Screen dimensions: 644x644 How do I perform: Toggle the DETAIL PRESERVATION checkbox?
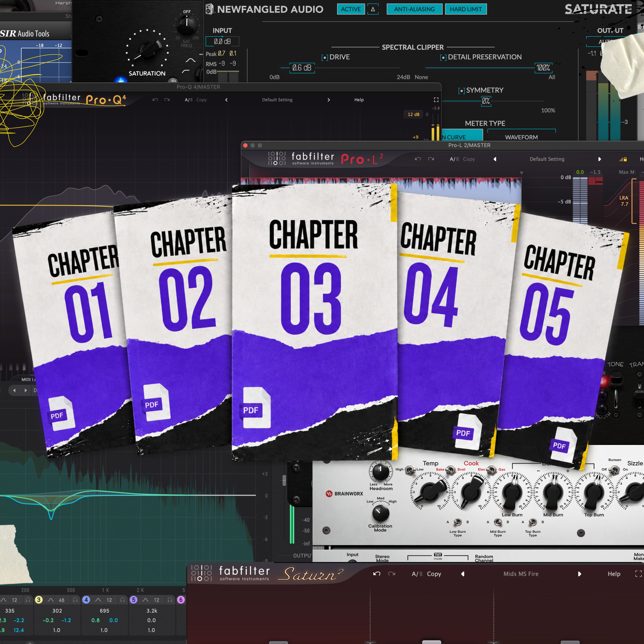point(443,58)
